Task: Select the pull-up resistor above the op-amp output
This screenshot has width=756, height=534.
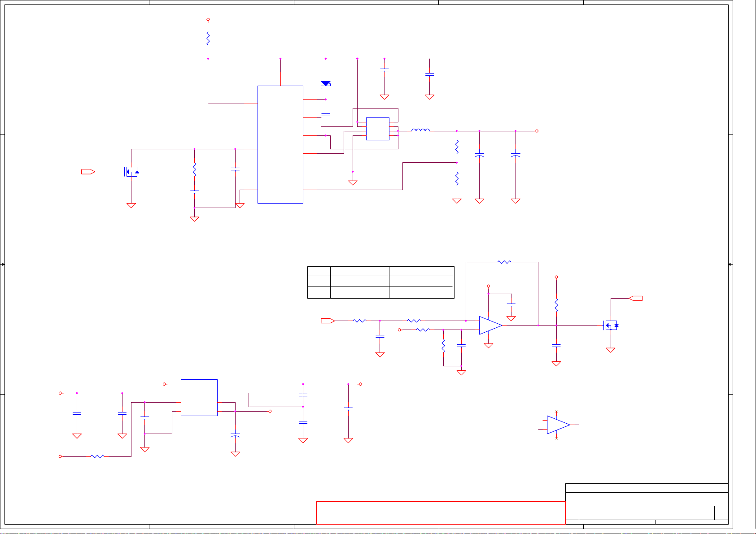Action: (x=556, y=305)
